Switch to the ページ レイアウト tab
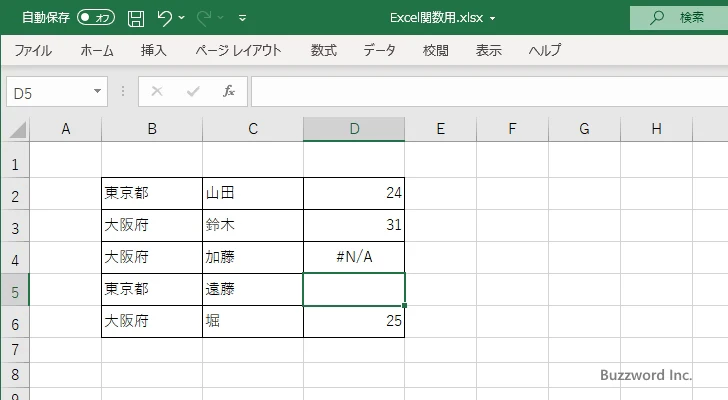 click(x=238, y=50)
